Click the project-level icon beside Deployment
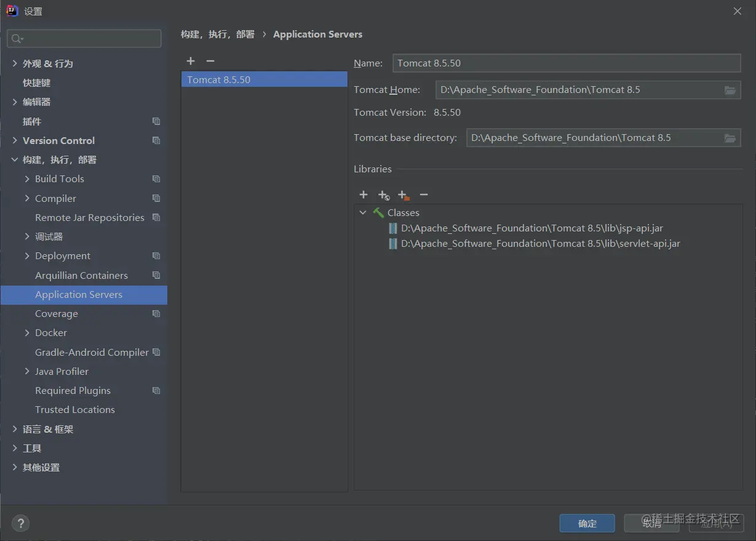 point(156,255)
